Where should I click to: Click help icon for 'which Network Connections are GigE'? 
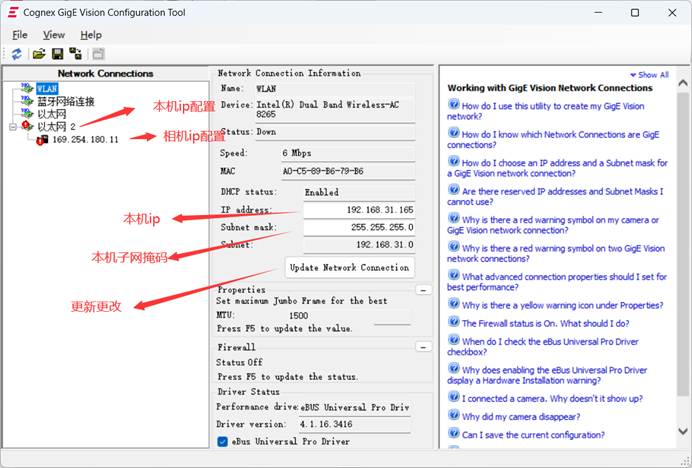(x=454, y=133)
